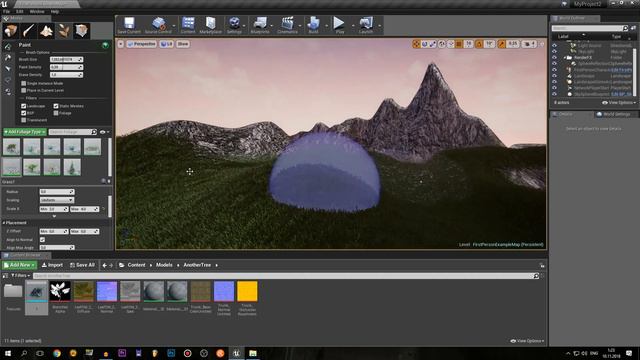Open Add Foliage Type dropdown

pos(24,132)
